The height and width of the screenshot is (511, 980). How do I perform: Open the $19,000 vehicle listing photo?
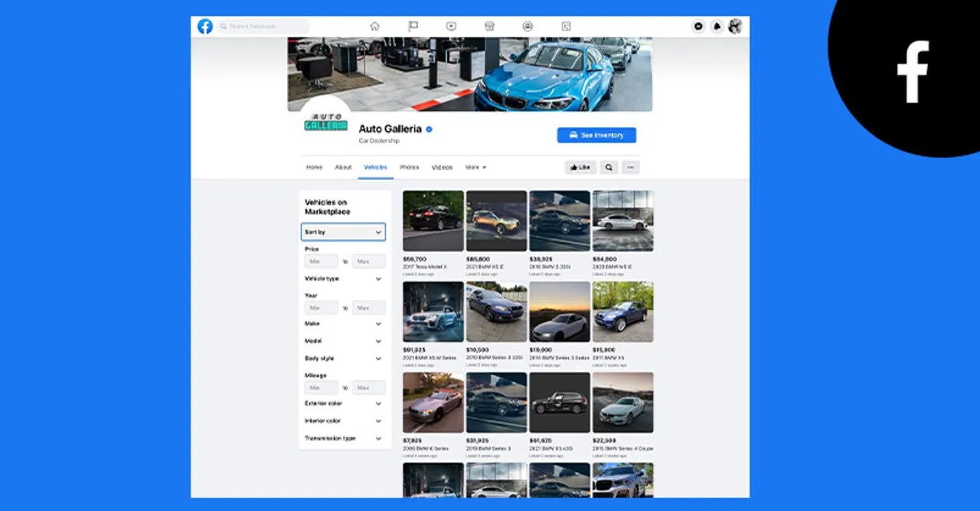click(560, 312)
